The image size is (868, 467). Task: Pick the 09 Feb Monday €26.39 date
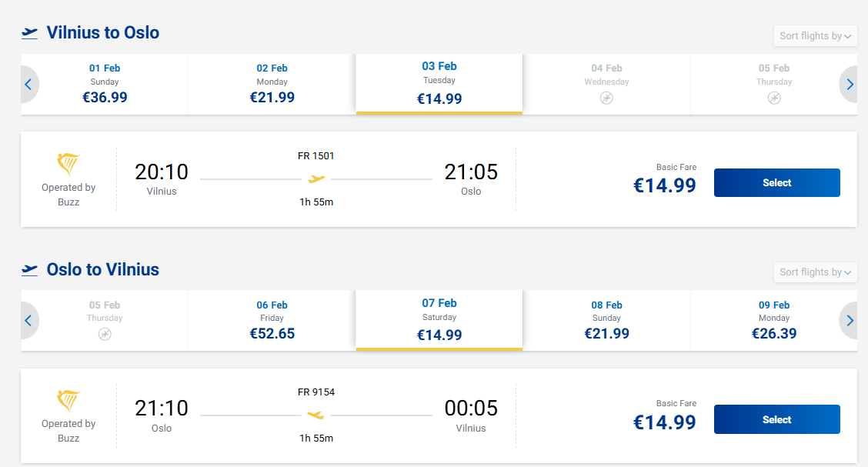773,321
